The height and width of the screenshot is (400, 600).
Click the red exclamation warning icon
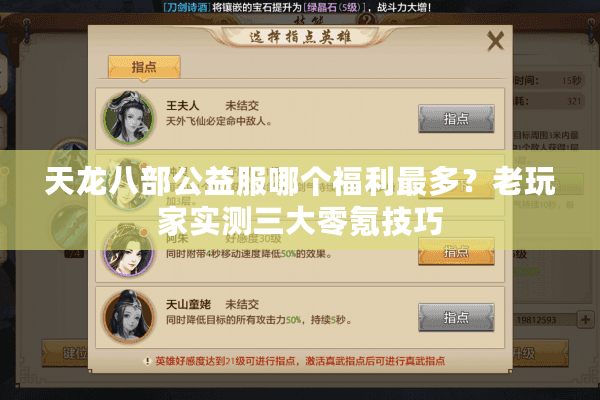pyautogui.click(x=147, y=361)
